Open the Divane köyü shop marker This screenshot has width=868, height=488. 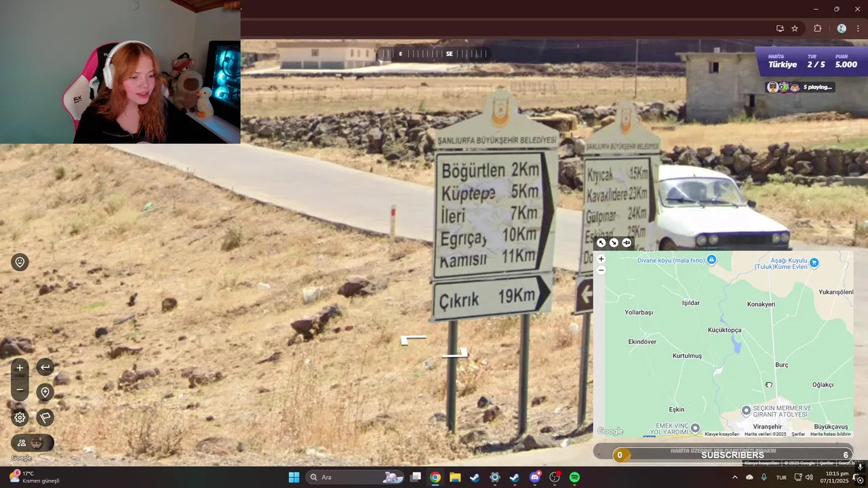pyautogui.click(x=711, y=260)
